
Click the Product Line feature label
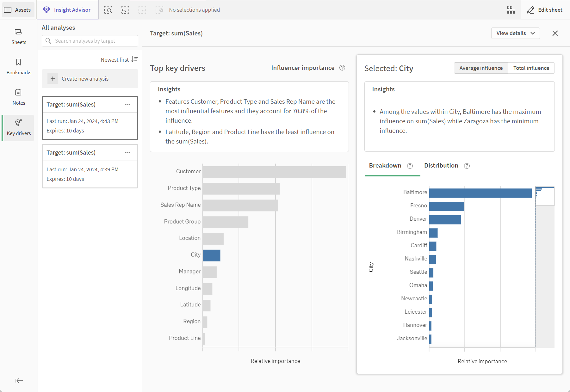[185, 338]
